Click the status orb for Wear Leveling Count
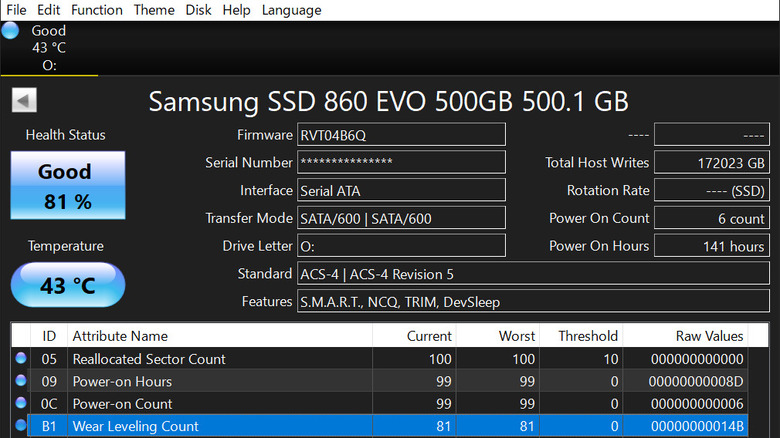The height and width of the screenshot is (438, 780). (21, 426)
